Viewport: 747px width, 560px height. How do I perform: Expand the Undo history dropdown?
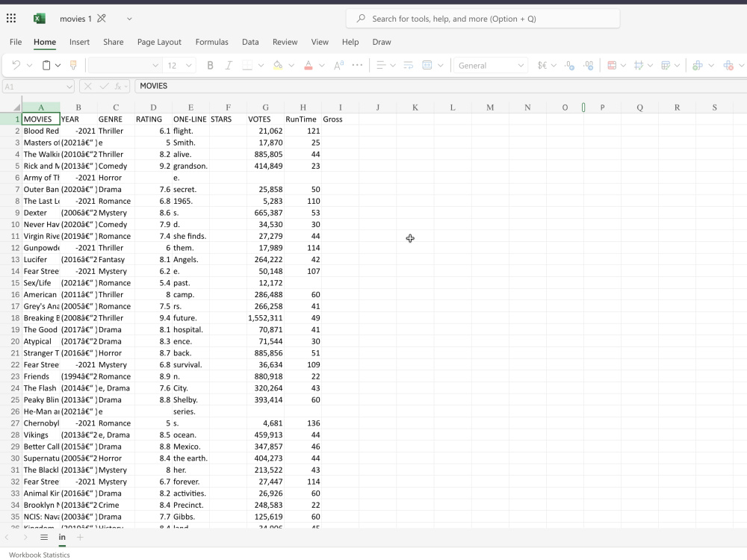point(29,65)
